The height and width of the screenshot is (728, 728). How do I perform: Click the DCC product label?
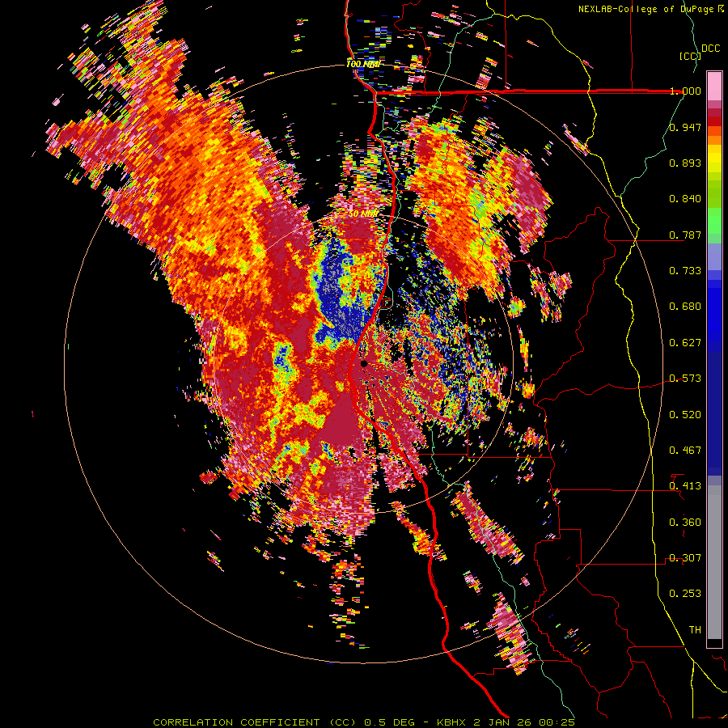pyautogui.click(x=710, y=49)
